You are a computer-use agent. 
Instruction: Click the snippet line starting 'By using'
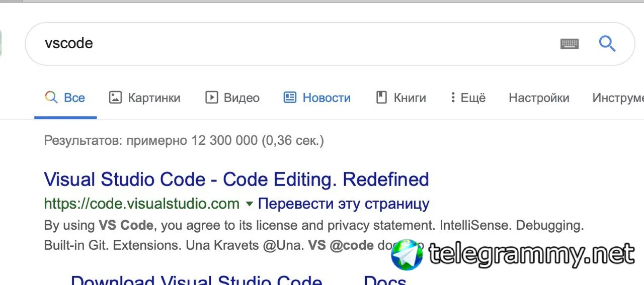(314, 225)
